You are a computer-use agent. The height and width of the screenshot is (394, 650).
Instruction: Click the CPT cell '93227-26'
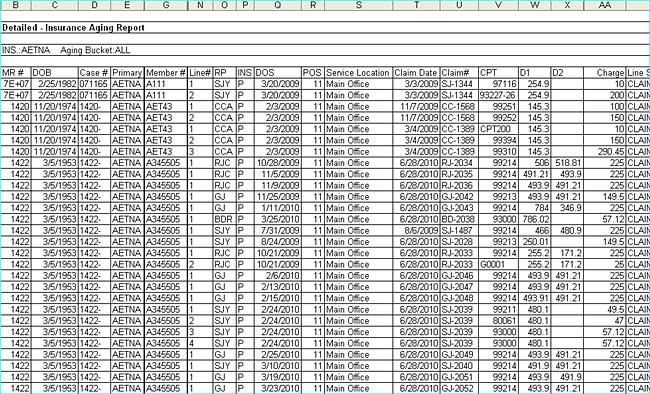[x=498, y=95]
